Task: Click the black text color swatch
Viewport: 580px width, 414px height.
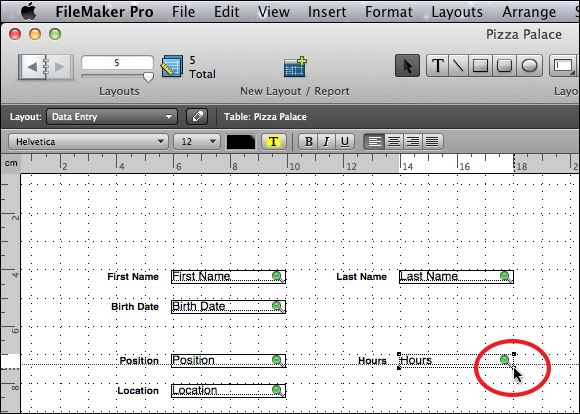Action: pyautogui.click(x=241, y=142)
